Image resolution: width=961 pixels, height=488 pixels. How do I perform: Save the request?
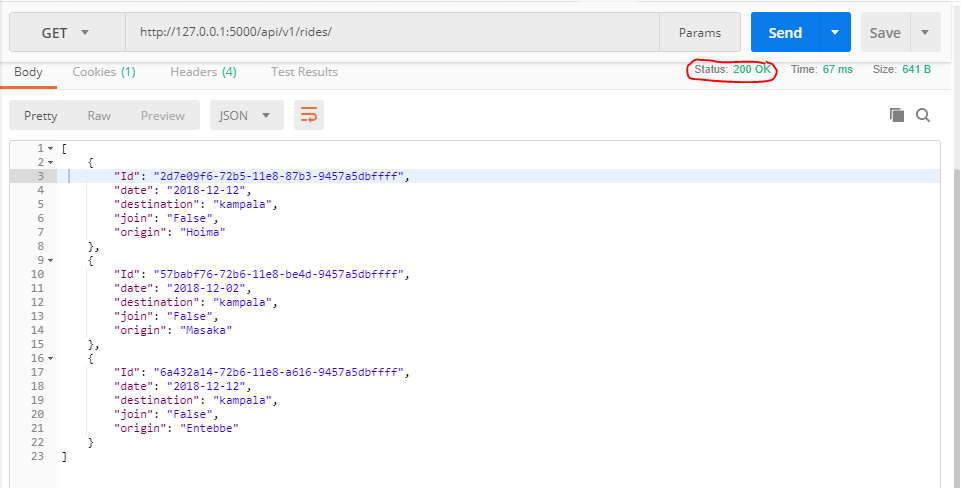(885, 32)
